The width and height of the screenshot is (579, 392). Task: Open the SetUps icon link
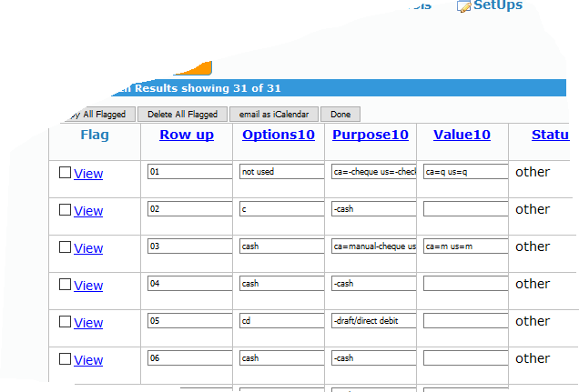point(490,5)
